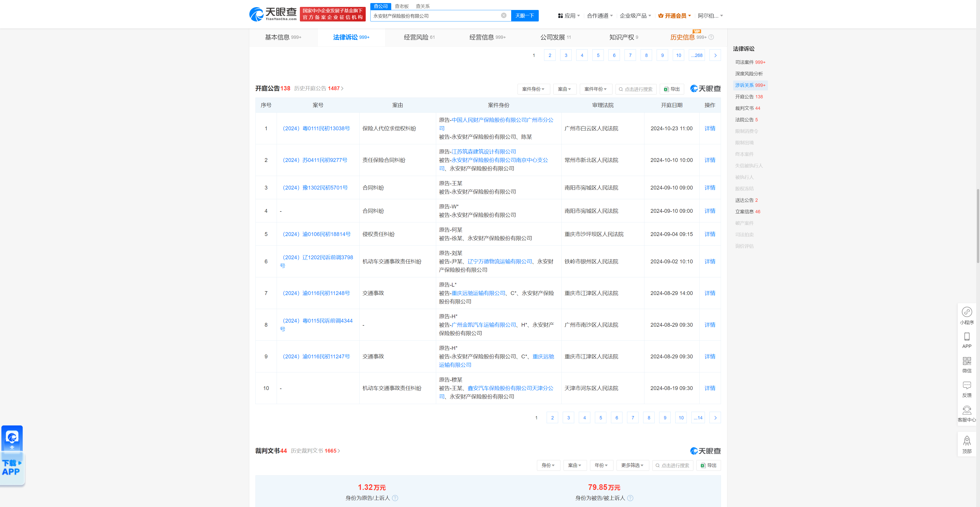Open the 小程序 mini-program icon

(967, 316)
